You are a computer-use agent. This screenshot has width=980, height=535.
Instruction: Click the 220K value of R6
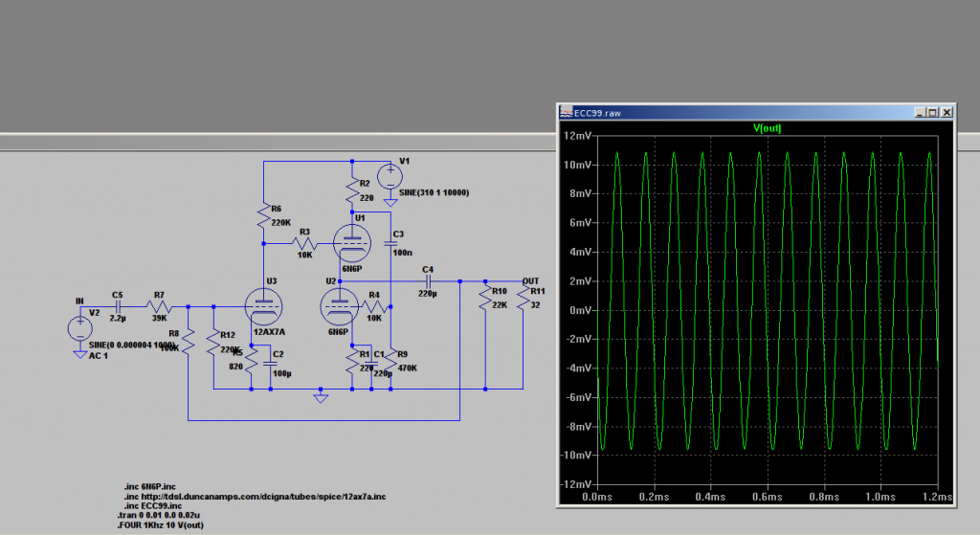click(281, 222)
